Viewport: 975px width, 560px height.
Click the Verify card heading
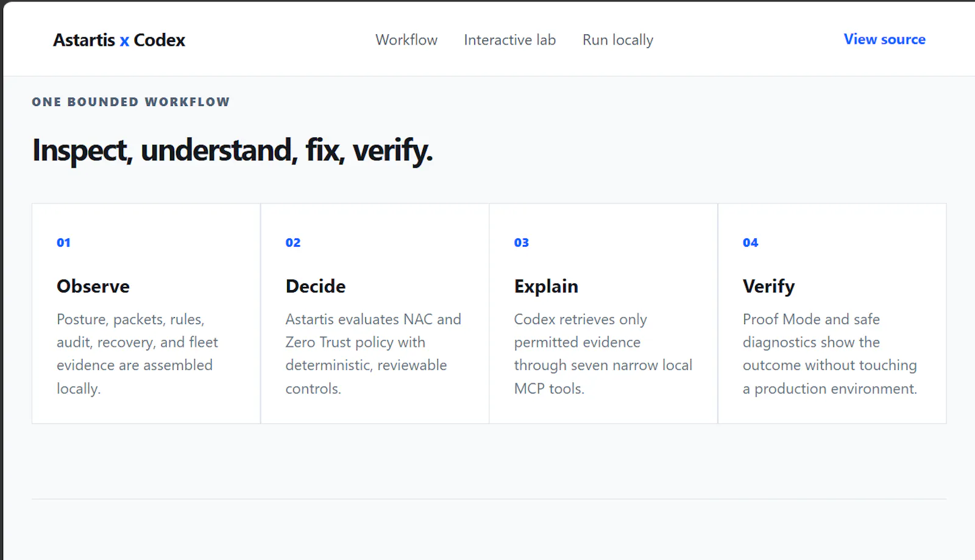point(768,286)
